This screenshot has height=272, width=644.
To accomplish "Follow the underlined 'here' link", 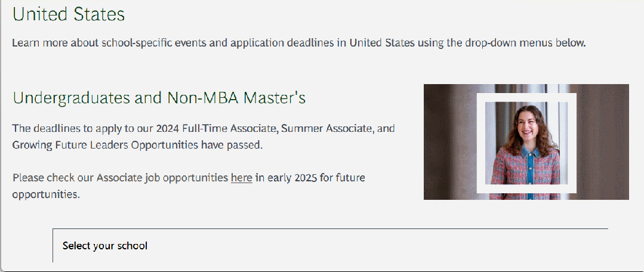I will click(242, 178).
